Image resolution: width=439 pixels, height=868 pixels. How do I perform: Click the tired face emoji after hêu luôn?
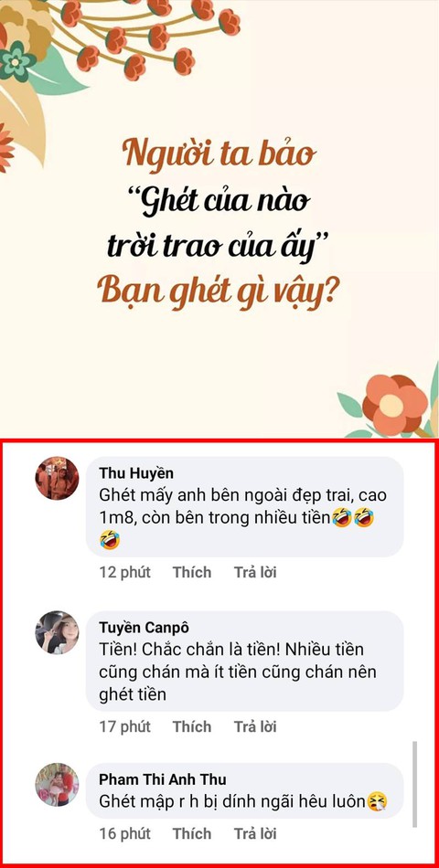point(378,801)
